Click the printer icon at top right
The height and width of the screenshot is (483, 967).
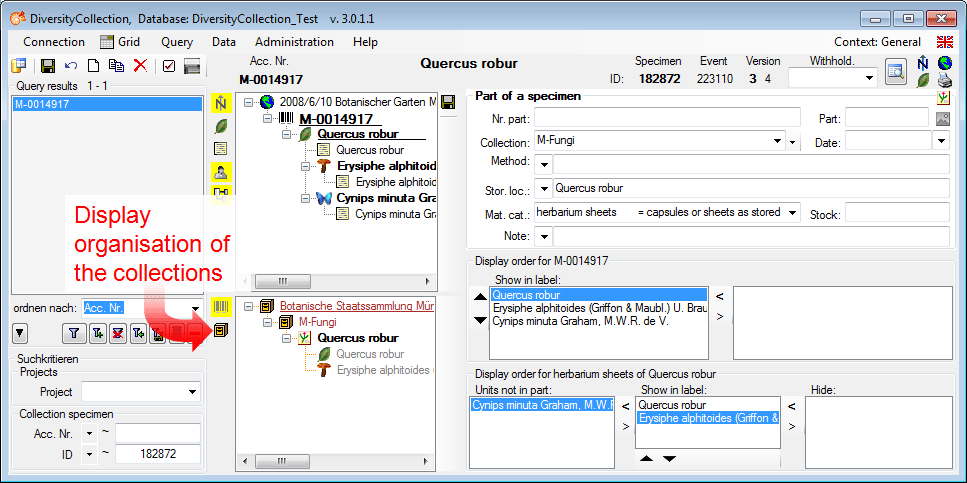click(944, 81)
